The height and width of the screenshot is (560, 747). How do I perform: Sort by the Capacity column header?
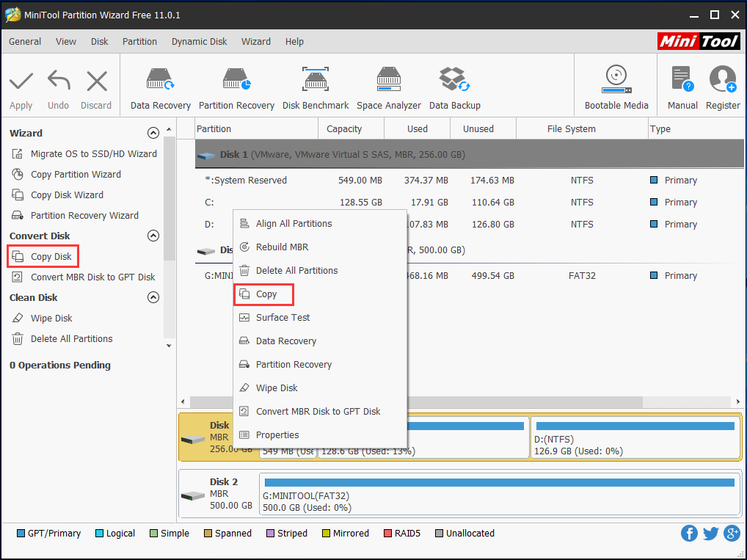click(351, 128)
